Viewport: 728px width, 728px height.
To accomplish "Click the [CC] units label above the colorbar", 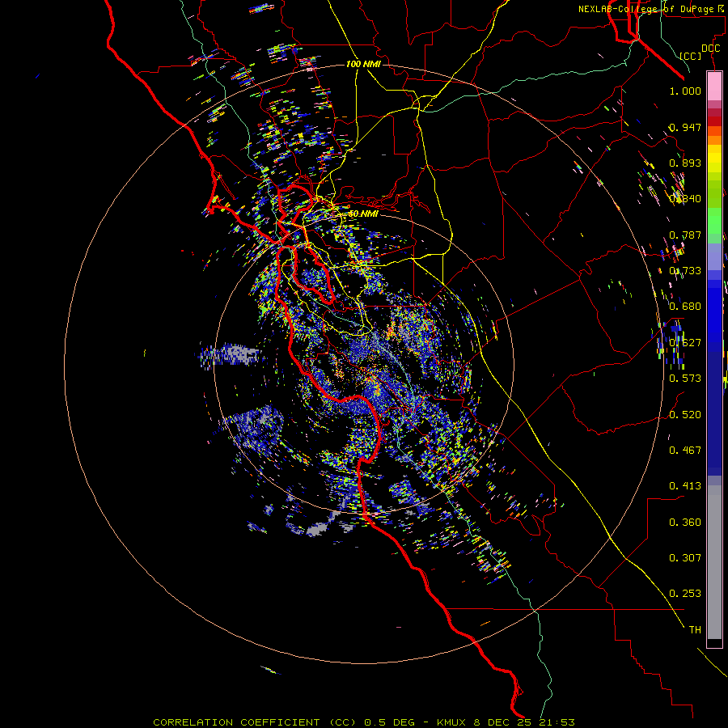I will point(691,56).
